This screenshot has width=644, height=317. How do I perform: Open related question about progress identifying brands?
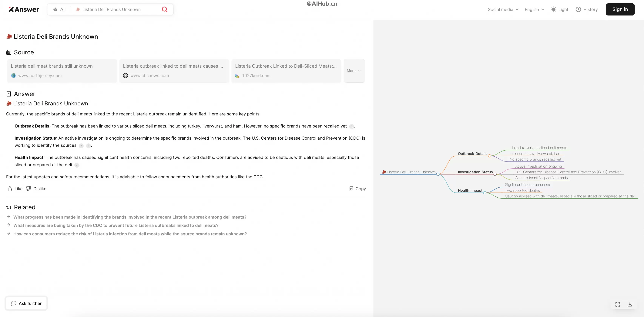(x=130, y=217)
